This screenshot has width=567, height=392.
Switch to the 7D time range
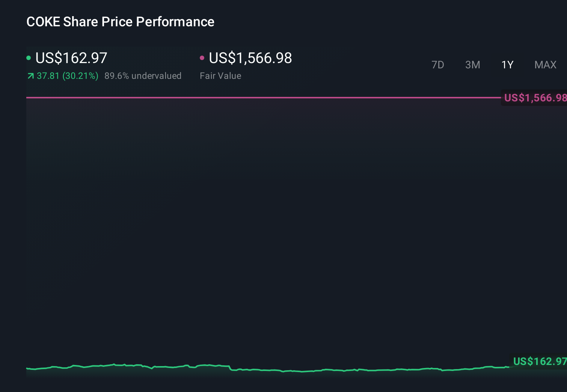point(438,65)
